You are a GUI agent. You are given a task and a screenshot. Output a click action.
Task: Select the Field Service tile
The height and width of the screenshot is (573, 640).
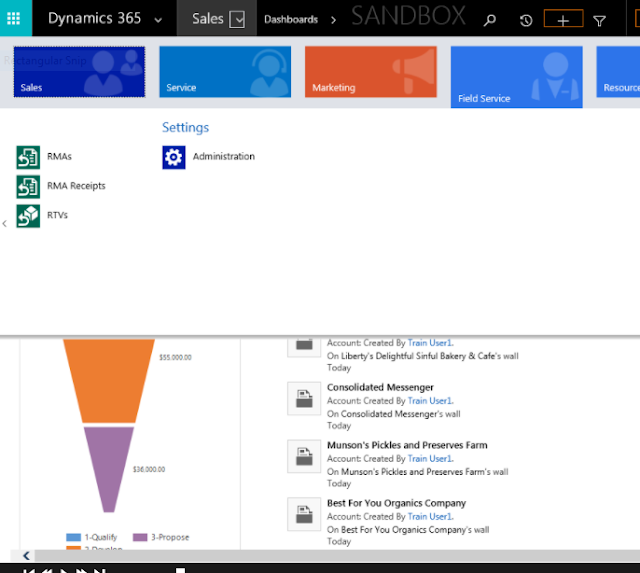[x=516, y=77]
